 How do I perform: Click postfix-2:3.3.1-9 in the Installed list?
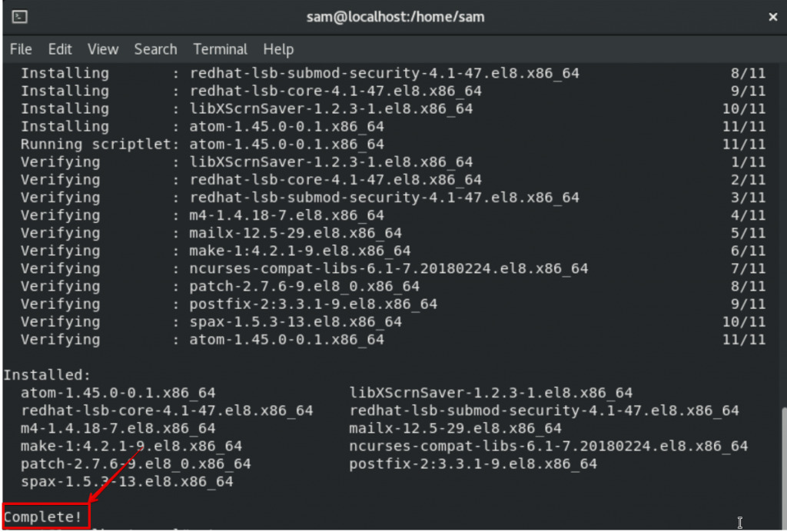473,464
